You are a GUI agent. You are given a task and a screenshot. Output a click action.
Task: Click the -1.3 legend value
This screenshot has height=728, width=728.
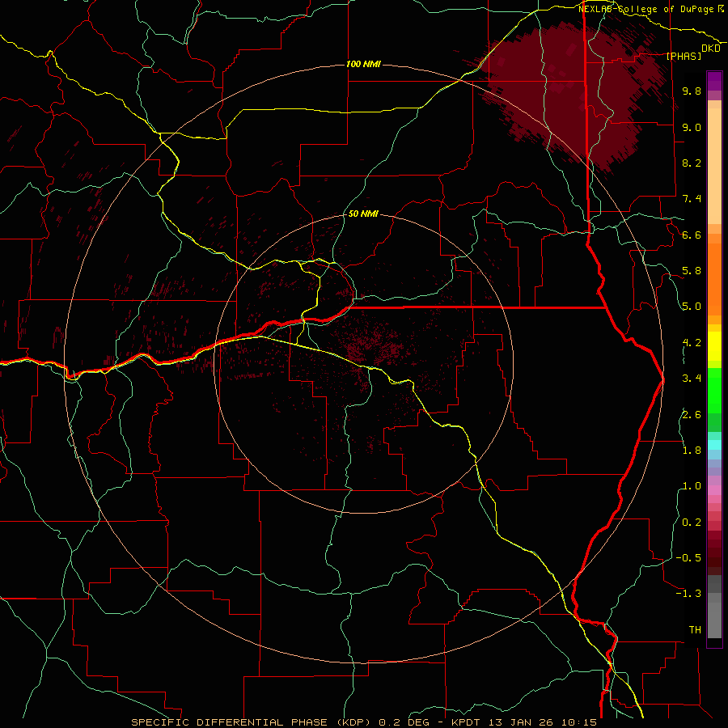[688, 594]
